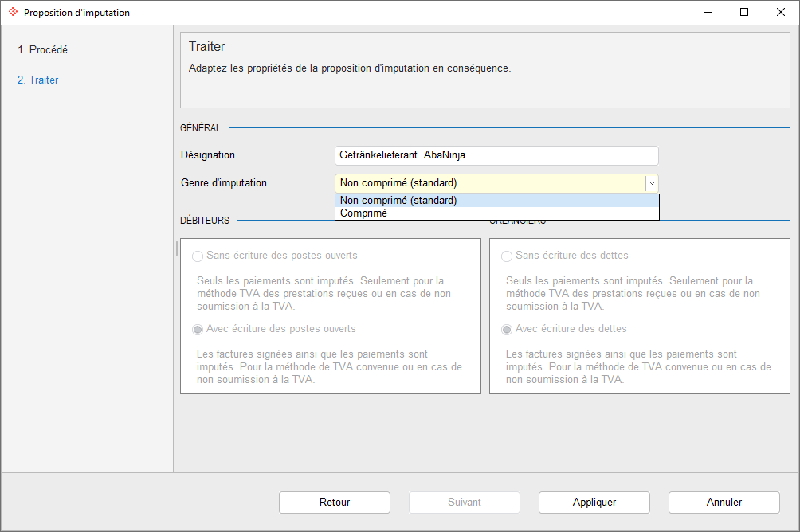Choose 'Comprimé' from dropdown list
This screenshot has width=800, height=532.
point(497,213)
